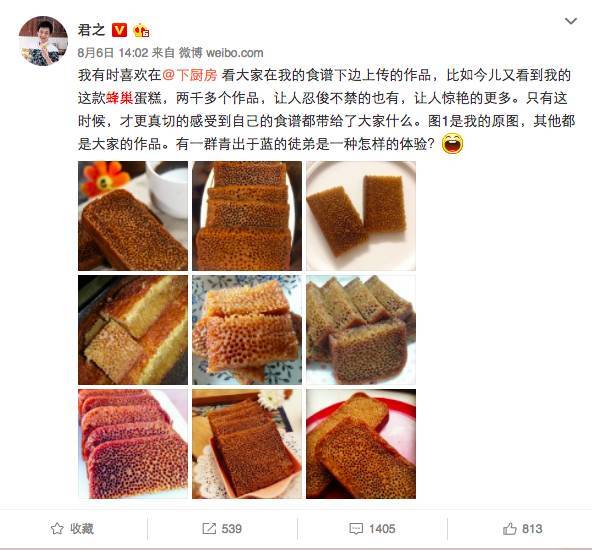Open first photo with orange flower
This screenshot has width=592, height=550.
tap(133, 216)
